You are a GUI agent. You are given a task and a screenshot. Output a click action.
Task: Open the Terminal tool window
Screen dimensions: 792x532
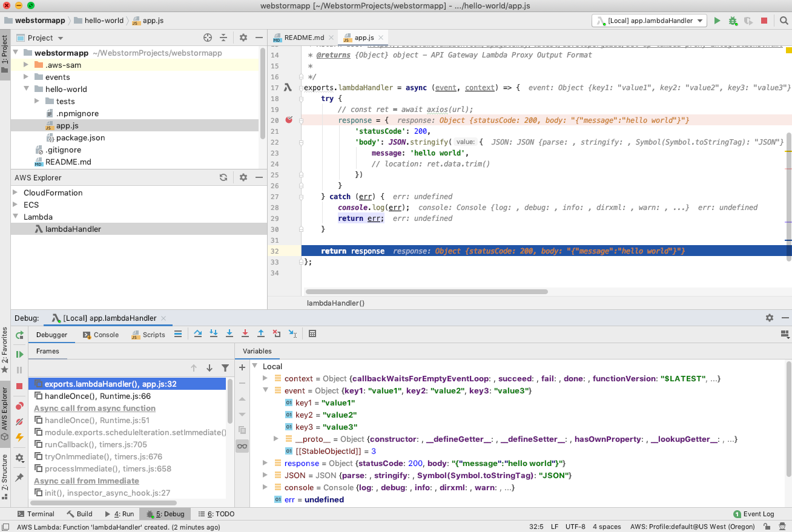pos(36,514)
